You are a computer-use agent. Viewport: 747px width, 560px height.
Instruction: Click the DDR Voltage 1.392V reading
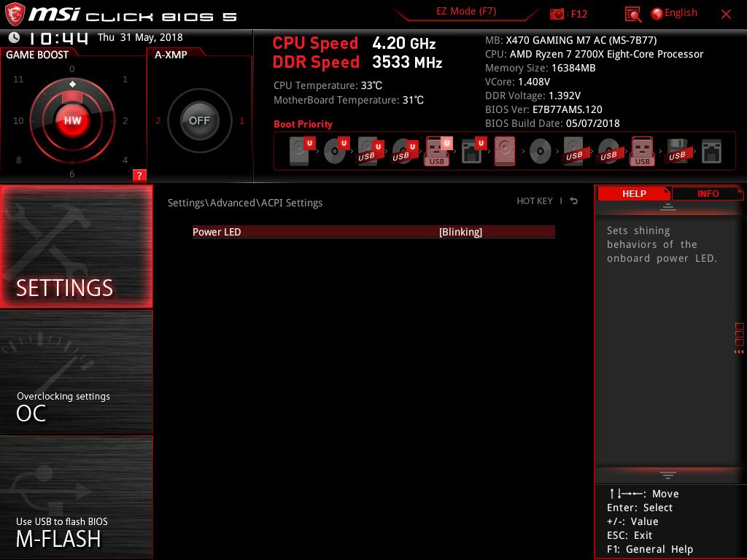pos(533,96)
